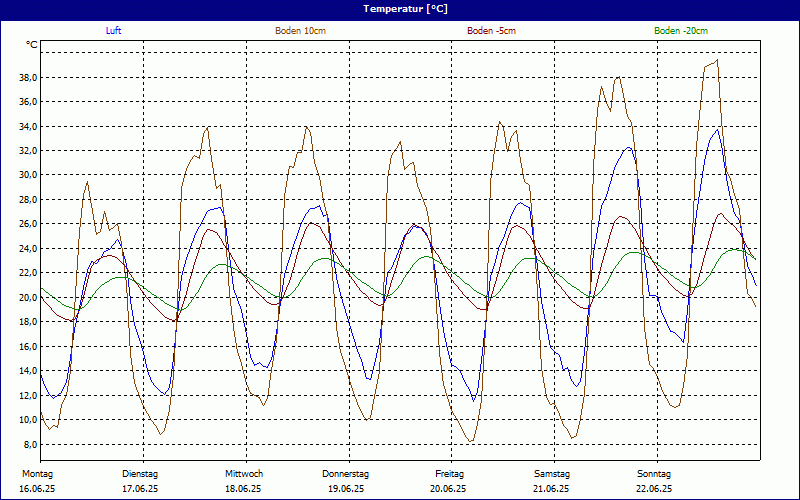Click the 'Dienstag' day label
Screen dimensions: 800x500
pos(140,474)
